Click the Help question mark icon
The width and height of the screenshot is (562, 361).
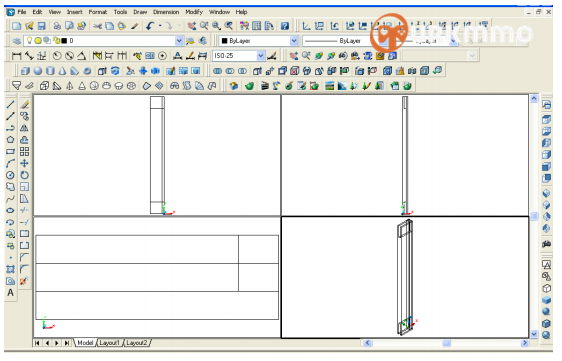coord(285,26)
